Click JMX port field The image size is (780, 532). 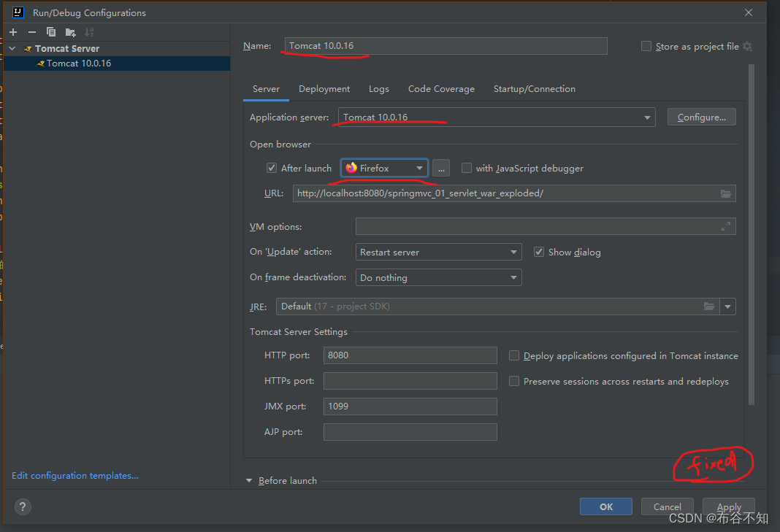[410, 406]
